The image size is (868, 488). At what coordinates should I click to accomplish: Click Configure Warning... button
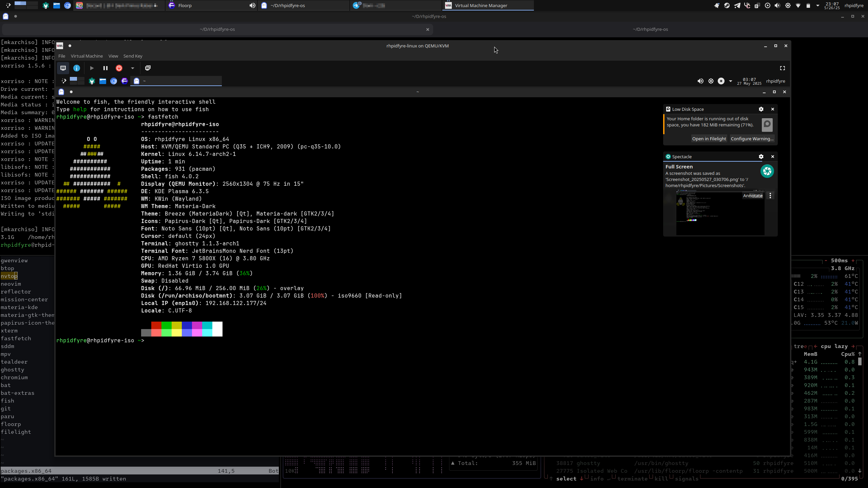(x=752, y=139)
